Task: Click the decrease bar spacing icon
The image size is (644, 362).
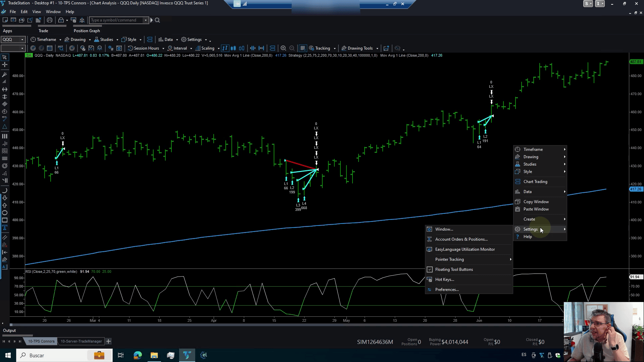Action: 253,48
